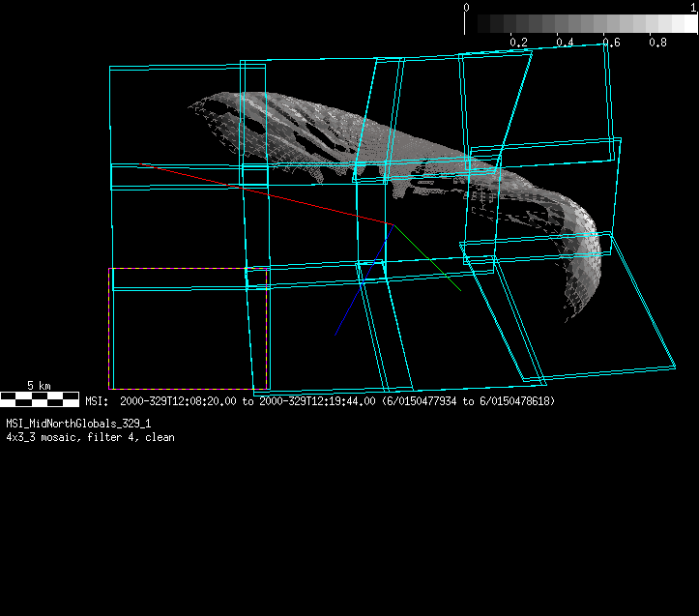
Task: Select the 0.4 tick label on the colorbar
Action: [x=565, y=43]
